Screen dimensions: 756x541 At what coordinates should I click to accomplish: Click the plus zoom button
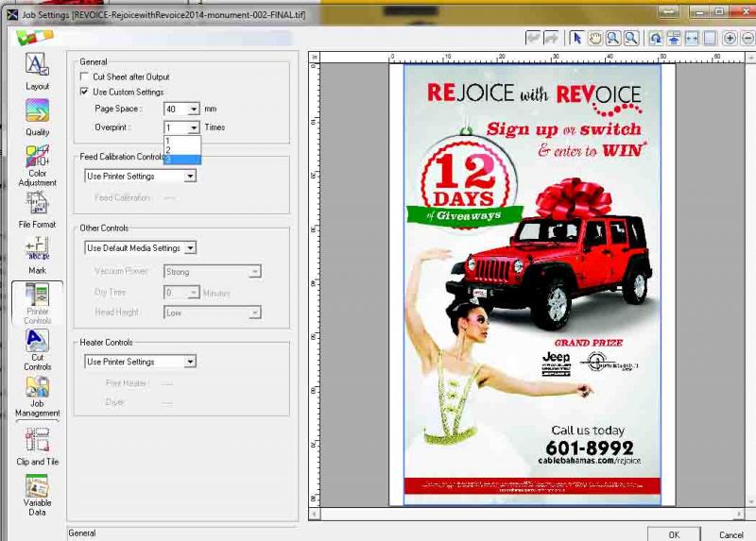(x=730, y=38)
